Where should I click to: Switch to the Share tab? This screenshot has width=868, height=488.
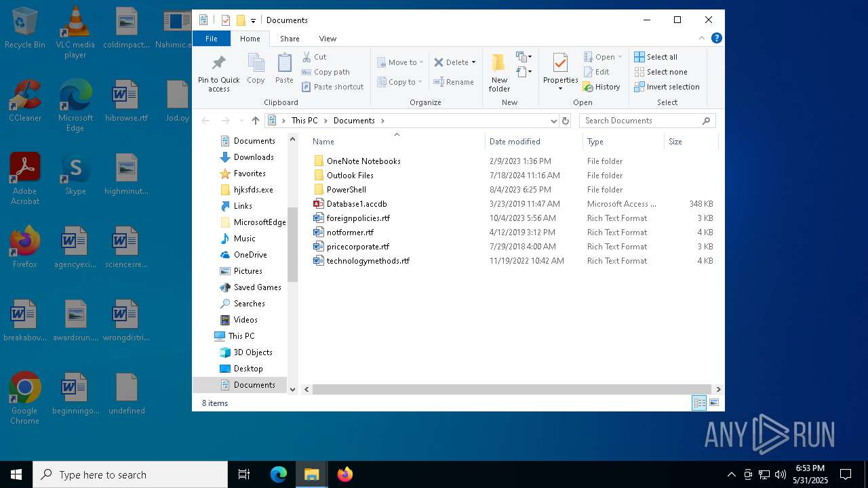290,39
